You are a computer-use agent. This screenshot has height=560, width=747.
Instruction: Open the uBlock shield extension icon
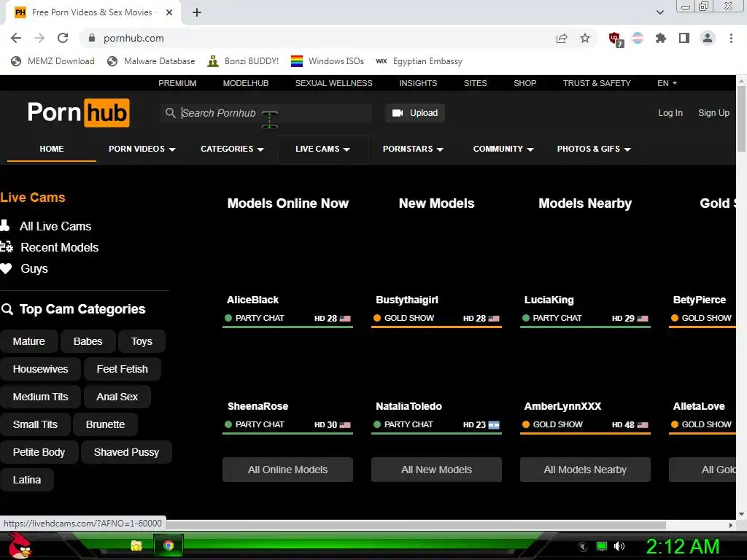(x=615, y=39)
